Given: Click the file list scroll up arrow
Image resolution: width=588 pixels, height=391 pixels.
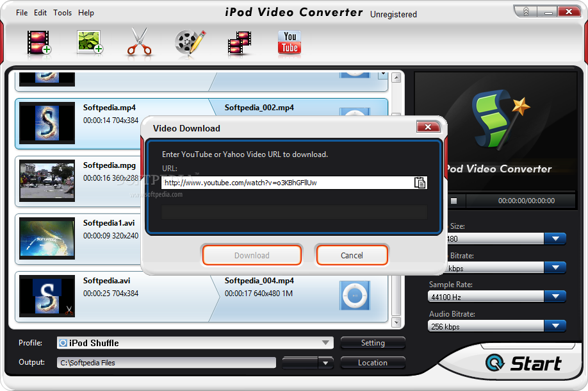Looking at the screenshot, I should [396, 78].
